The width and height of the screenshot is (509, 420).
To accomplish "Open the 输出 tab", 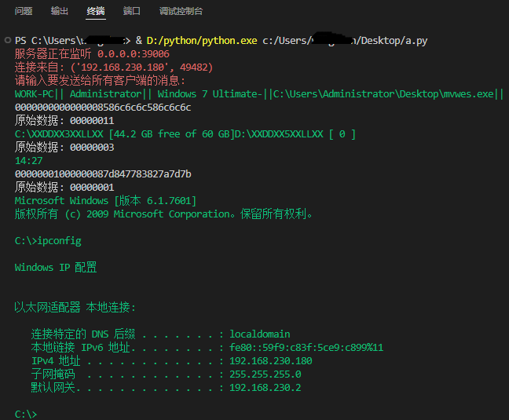I will 60,12.
